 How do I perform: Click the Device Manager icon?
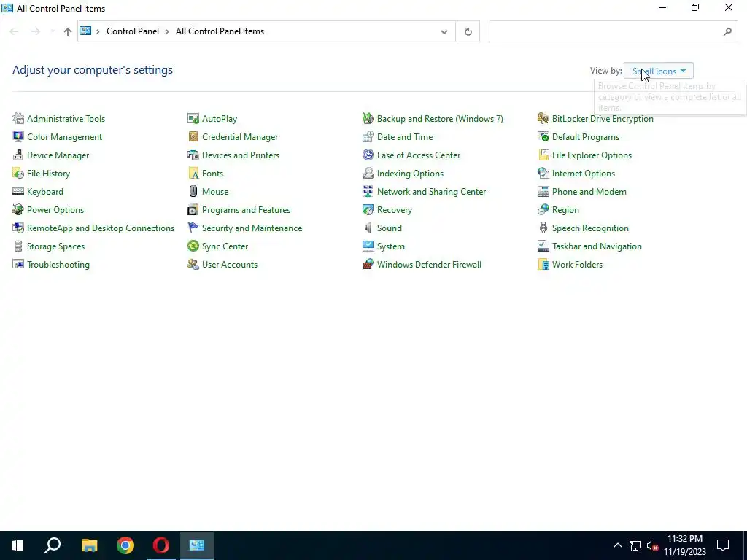pos(18,155)
